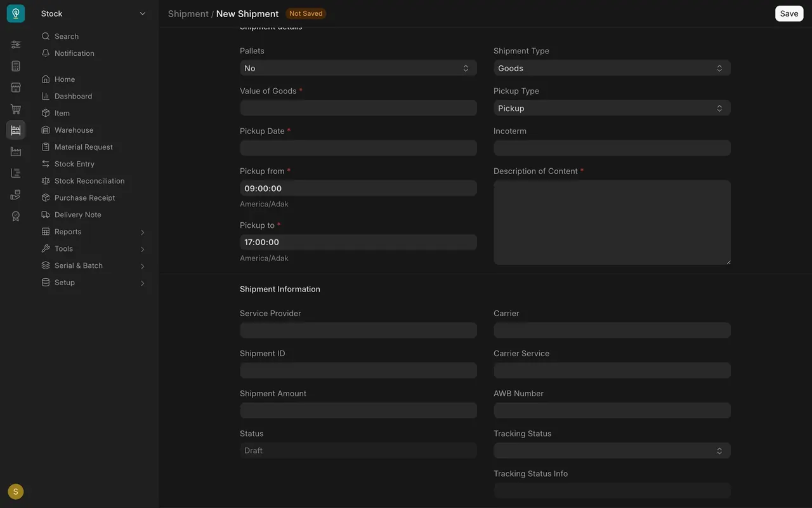Click the Pickup to time field

[358, 242]
